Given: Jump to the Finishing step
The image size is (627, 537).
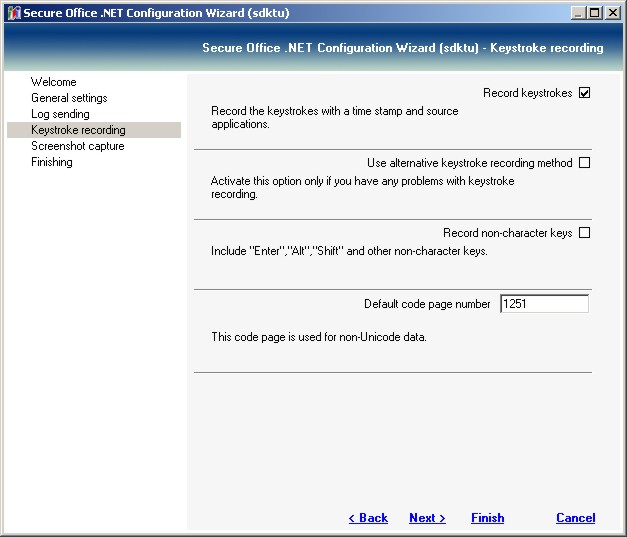Looking at the screenshot, I should click(x=51, y=162).
